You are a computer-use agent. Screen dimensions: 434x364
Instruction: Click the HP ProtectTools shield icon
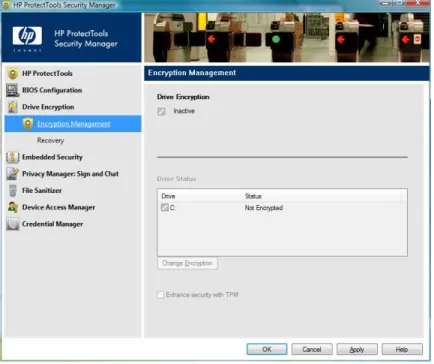13,74
